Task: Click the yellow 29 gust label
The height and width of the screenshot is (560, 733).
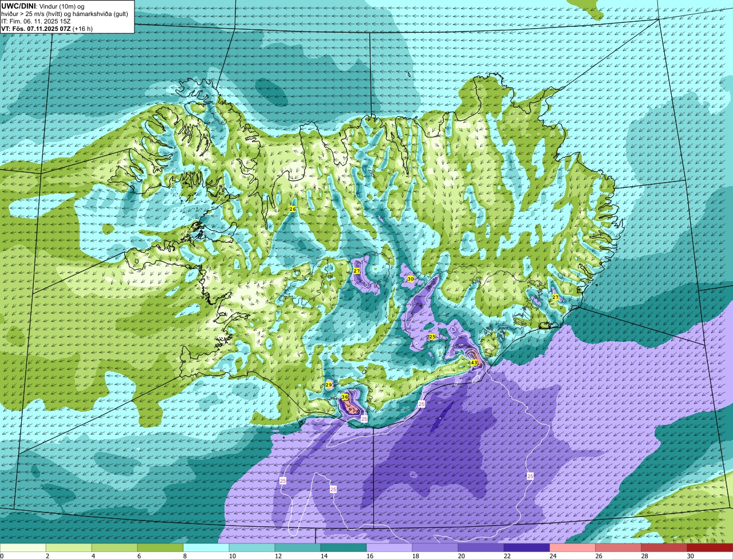Action: pyautogui.click(x=329, y=385)
